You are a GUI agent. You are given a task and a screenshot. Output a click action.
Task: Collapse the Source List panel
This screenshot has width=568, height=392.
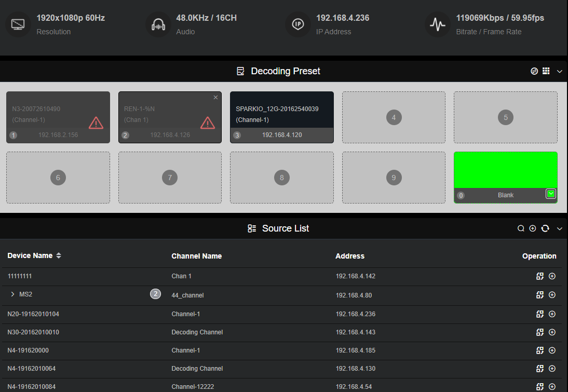pos(560,228)
